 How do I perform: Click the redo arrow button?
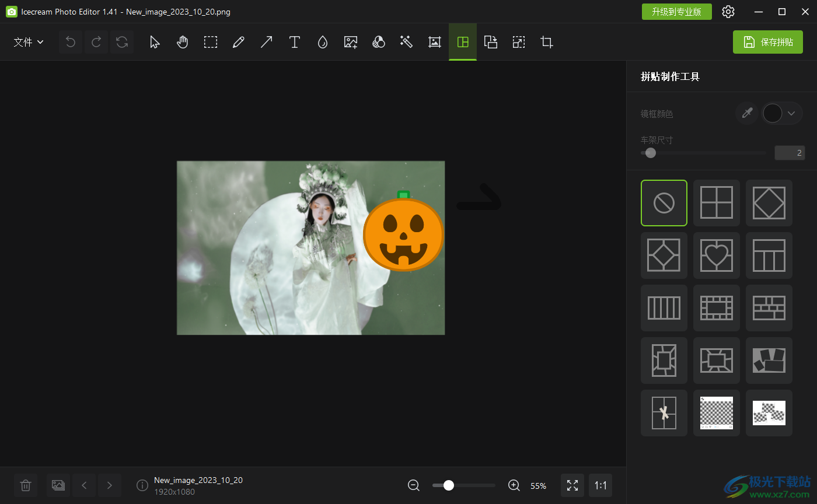[x=96, y=42]
